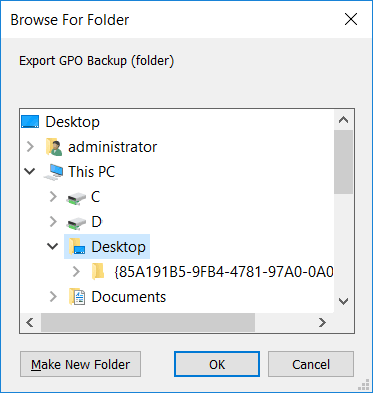Expand the administrator folder node

(30, 147)
